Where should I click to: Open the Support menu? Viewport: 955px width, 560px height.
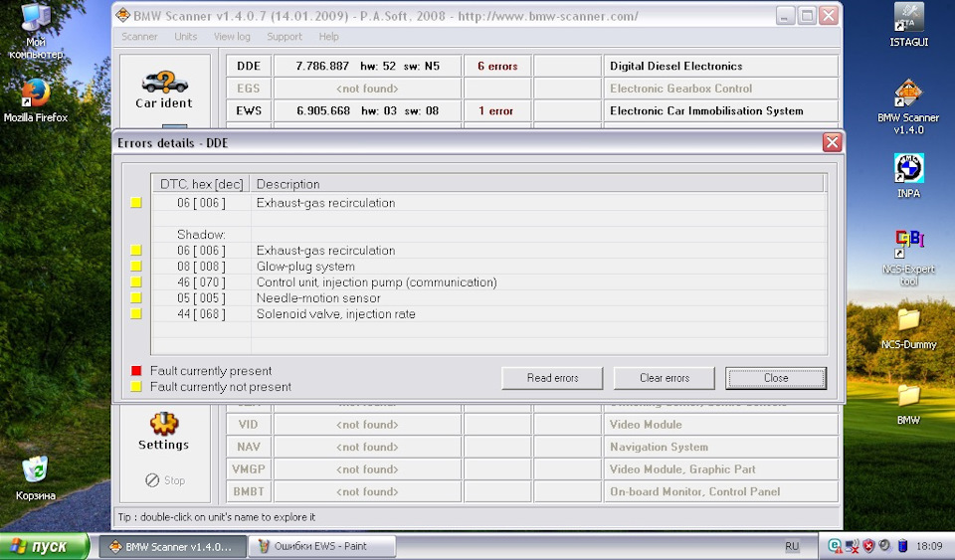(285, 37)
